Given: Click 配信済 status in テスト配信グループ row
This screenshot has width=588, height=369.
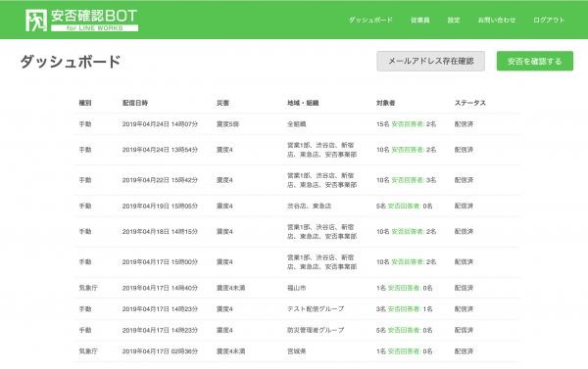Looking at the screenshot, I should tap(464, 308).
